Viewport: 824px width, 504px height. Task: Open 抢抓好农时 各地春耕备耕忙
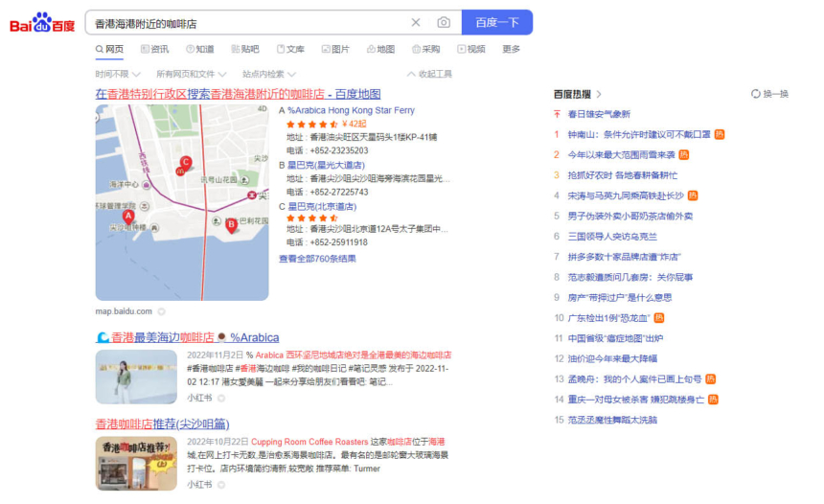coord(623,175)
